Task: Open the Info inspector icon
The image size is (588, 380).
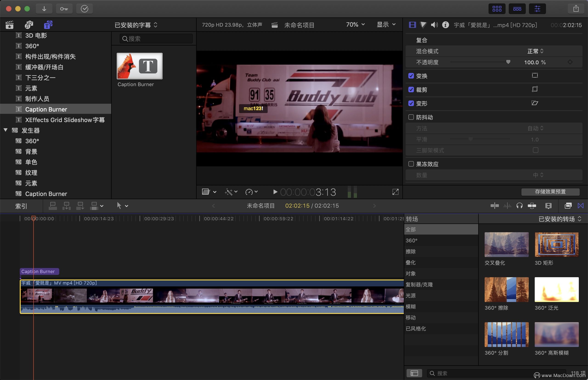Action: pos(446,25)
